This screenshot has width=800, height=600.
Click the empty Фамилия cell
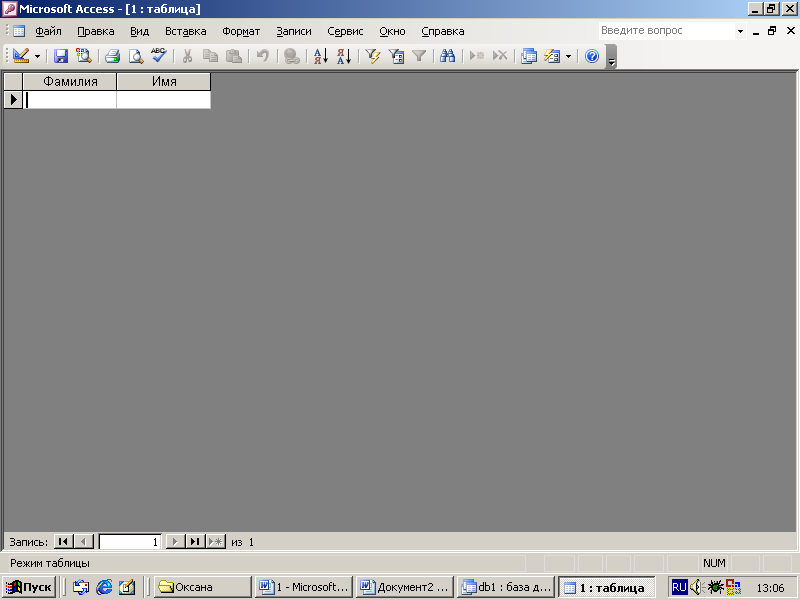[x=70, y=99]
